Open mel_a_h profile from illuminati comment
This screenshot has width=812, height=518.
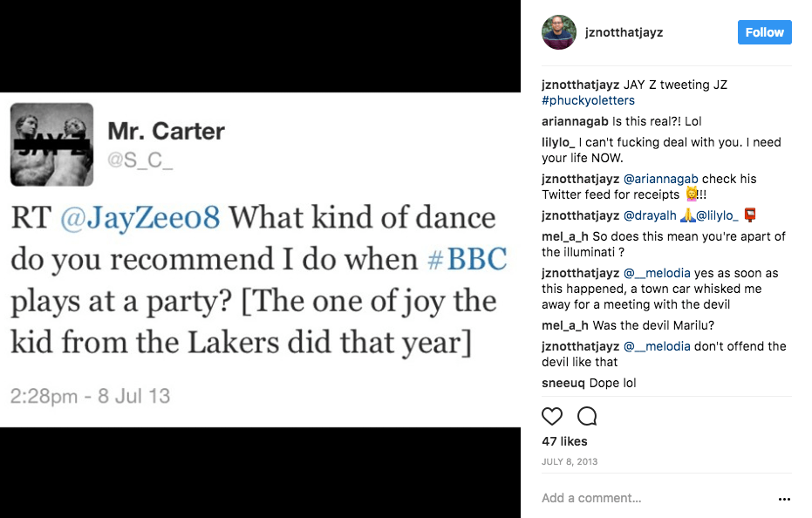point(565,236)
